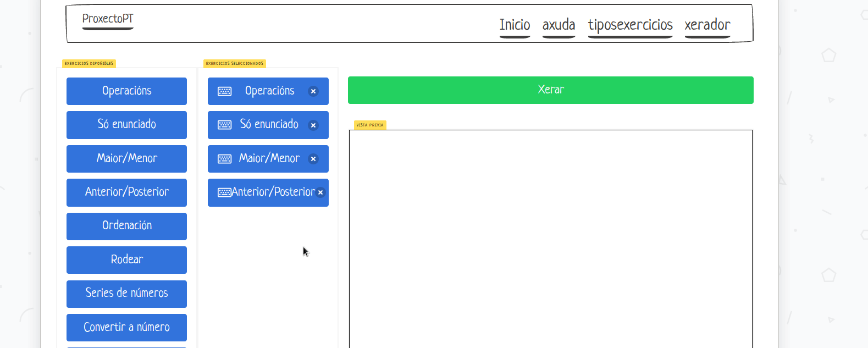The height and width of the screenshot is (348, 868).
Task: Add the Convertir a número exercise
Action: 126,327
